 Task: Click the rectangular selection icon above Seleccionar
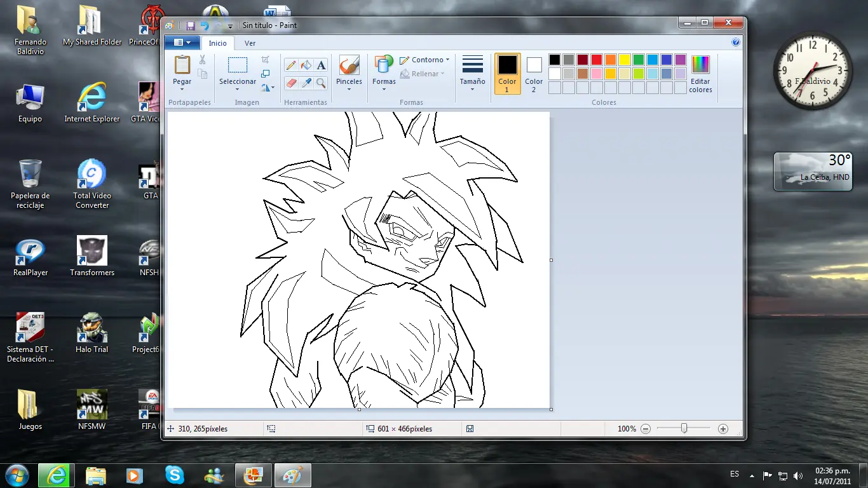coord(238,65)
